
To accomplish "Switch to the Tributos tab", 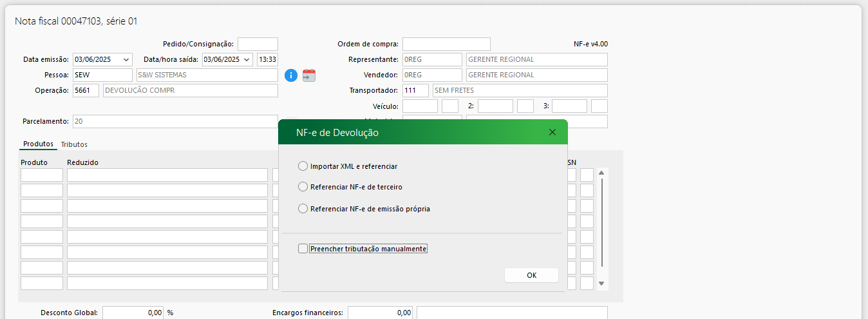I will (74, 144).
